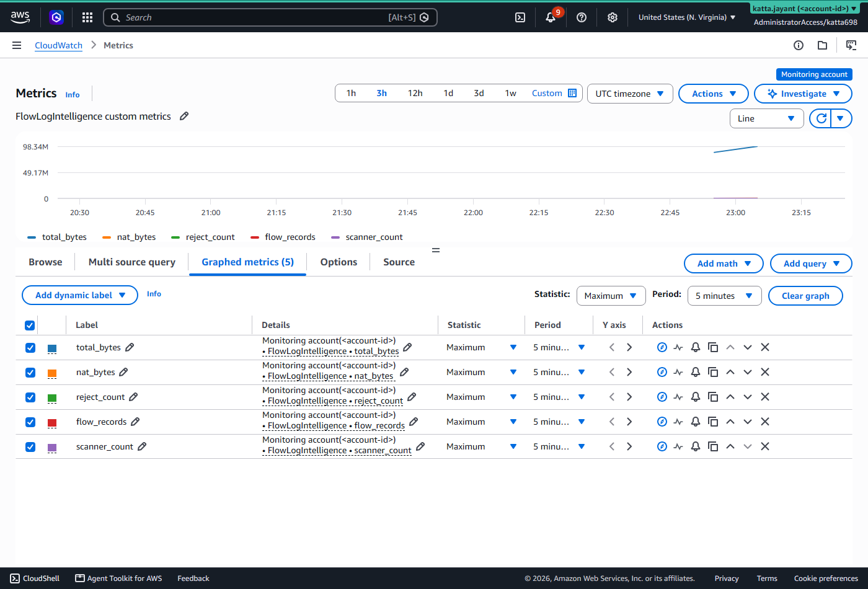Toggle flow_records series in graph legend
The image size is (868, 589).
coord(283,237)
